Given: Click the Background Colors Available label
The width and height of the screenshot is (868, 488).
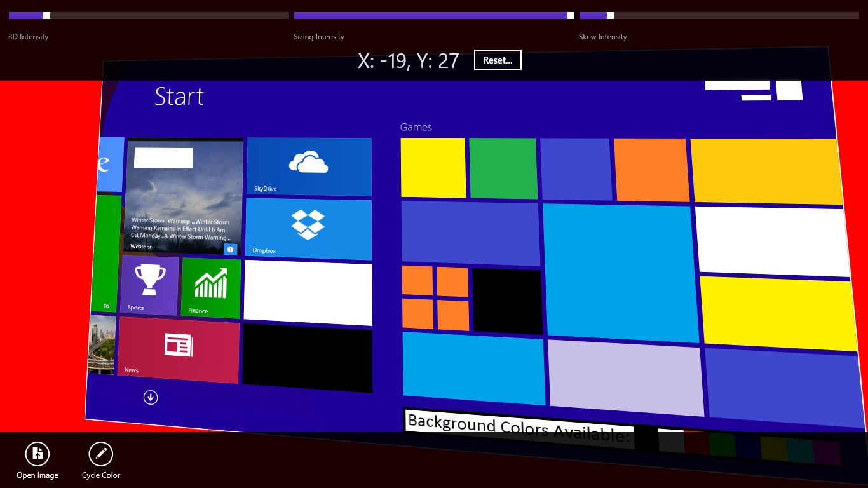Looking at the screenshot, I should (518, 428).
